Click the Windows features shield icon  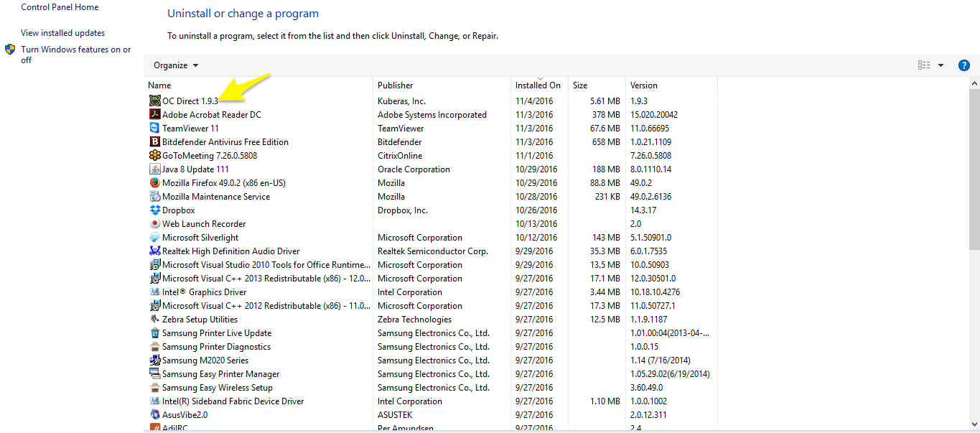tap(10, 50)
